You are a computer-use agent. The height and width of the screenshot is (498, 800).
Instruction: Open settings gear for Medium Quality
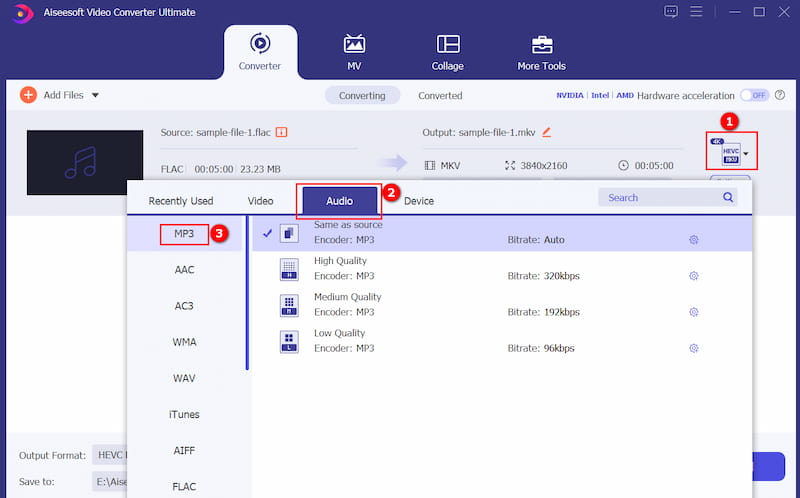tap(693, 312)
